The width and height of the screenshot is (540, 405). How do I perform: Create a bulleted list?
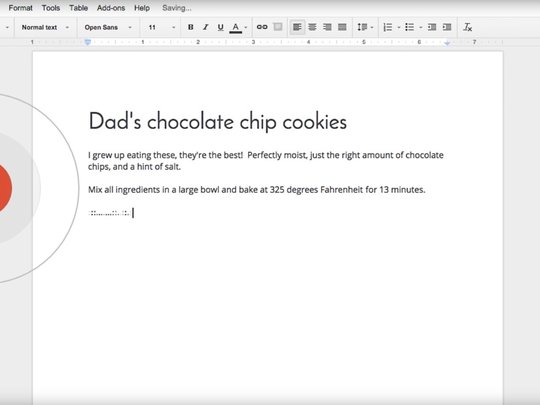(409, 27)
